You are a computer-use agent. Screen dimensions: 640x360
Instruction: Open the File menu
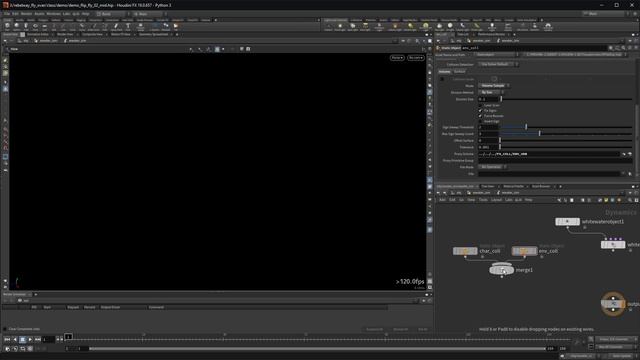(x=7, y=14)
